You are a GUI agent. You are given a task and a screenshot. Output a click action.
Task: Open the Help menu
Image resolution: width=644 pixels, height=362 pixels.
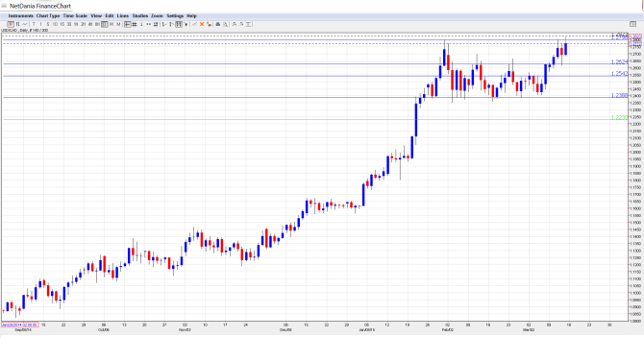point(191,16)
